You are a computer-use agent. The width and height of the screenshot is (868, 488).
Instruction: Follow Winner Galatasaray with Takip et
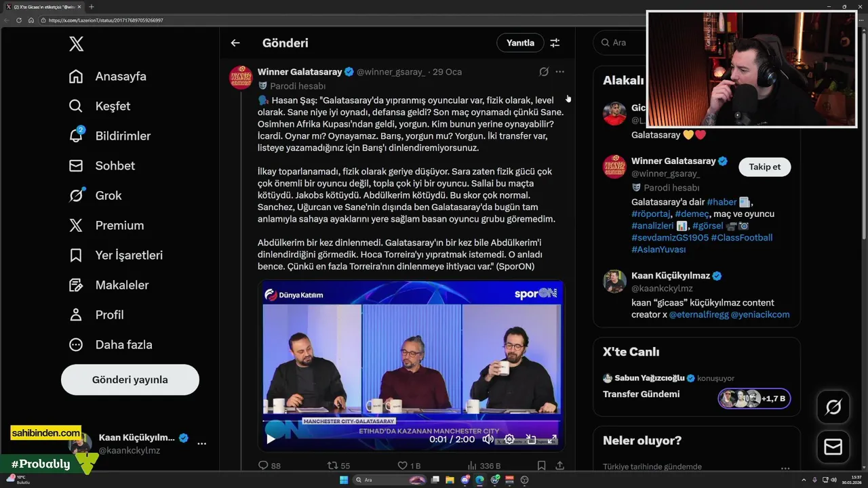click(x=764, y=167)
